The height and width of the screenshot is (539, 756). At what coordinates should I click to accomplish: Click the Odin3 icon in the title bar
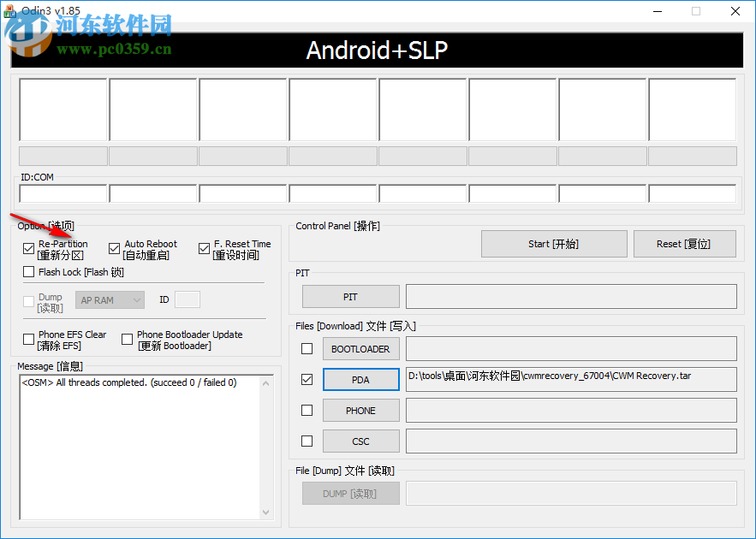click(10, 11)
